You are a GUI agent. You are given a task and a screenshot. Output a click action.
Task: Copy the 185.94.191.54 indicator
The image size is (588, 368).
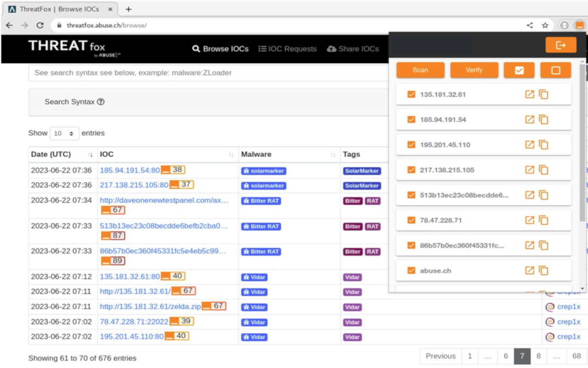click(543, 120)
